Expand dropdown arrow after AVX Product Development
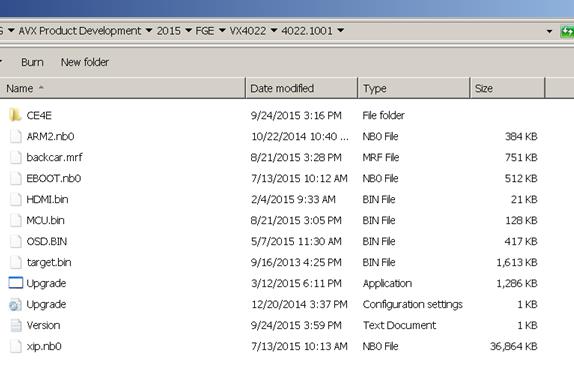This screenshot has height=379, width=574. point(149,30)
